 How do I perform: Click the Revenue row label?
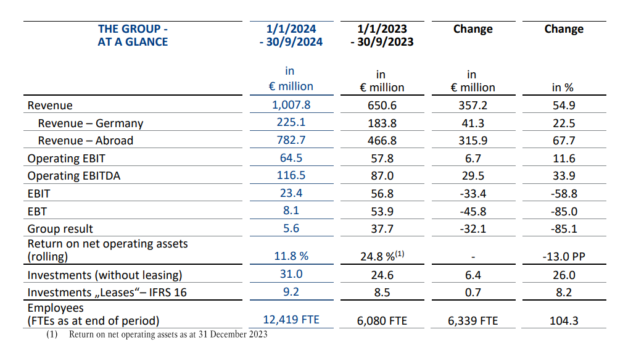pyautogui.click(x=50, y=106)
